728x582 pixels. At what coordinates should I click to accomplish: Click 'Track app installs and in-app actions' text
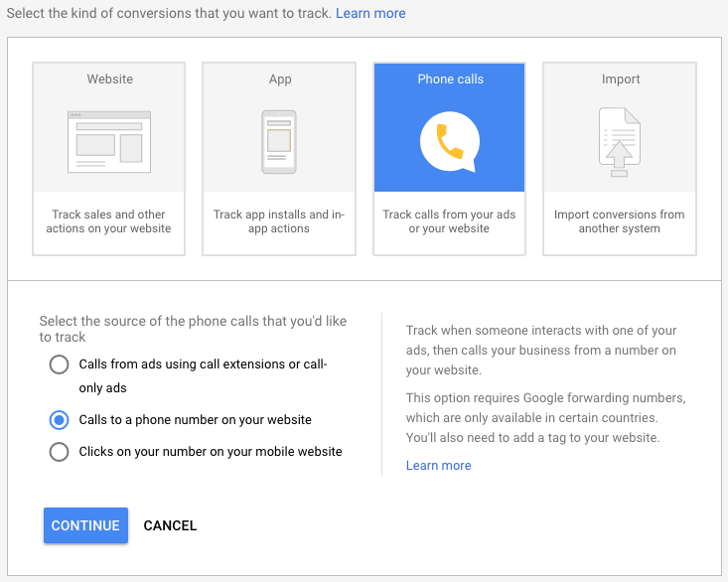point(279,221)
